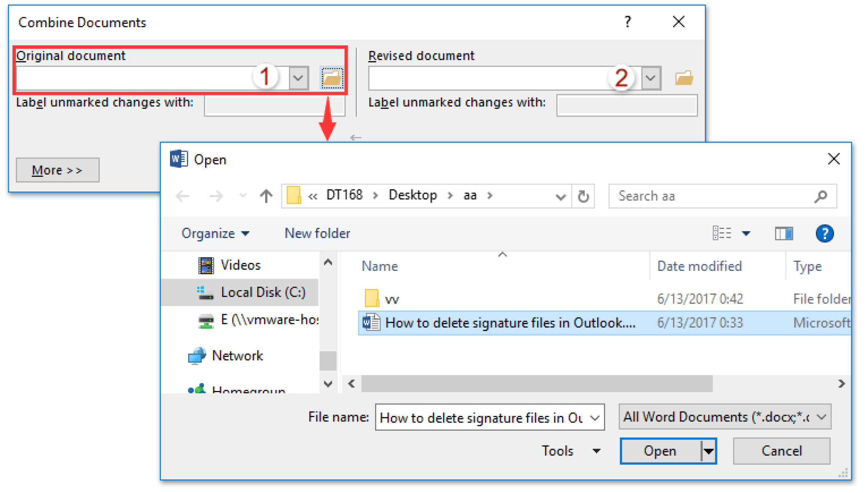Screen dimensions: 868x493
Task: Open the folder browse icon for Original document
Action: click(332, 78)
